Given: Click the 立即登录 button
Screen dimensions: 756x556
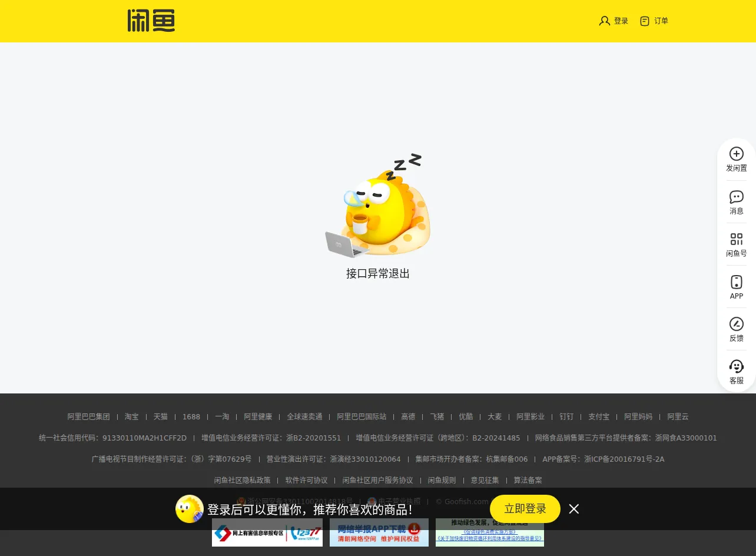Looking at the screenshot, I should (525, 509).
